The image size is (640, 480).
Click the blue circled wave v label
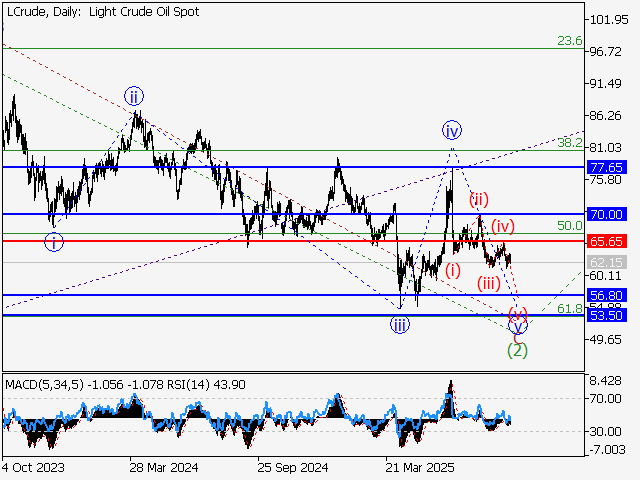[517, 325]
